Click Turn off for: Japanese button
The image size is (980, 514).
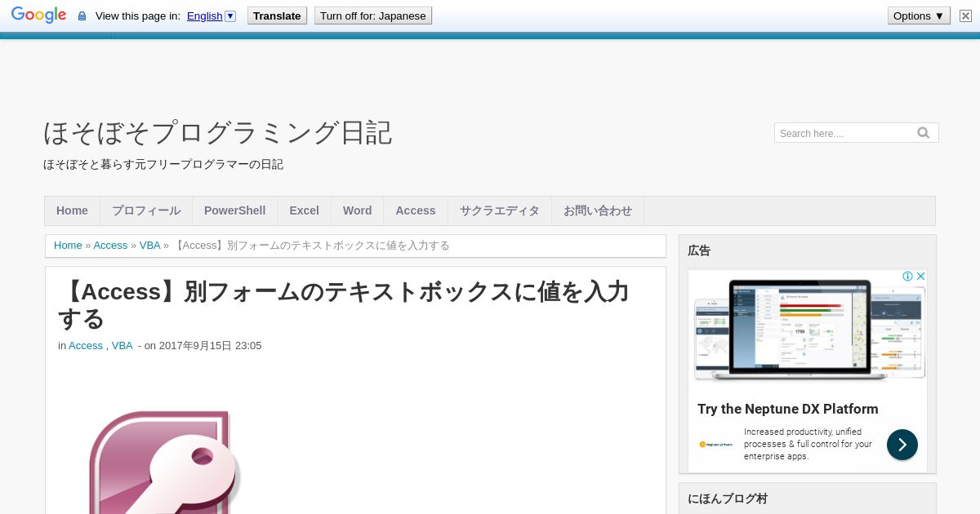click(373, 16)
